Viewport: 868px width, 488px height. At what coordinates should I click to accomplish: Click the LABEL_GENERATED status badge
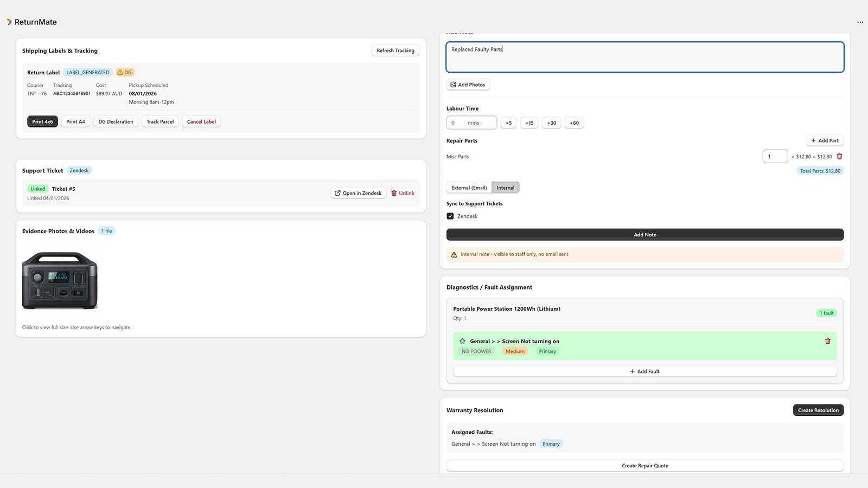coord(88,72)
